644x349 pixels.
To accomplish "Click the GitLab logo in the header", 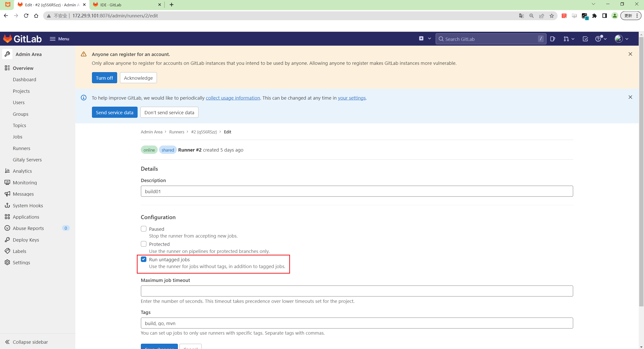I will point(22,39).
